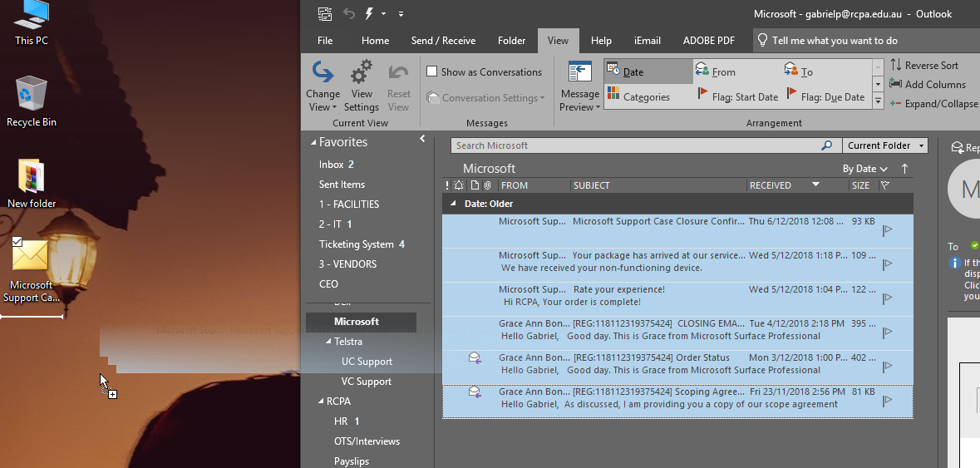This screenshot has height=468, width=980.
Task: Click the View Settings gear button
Action: point(362,86)
